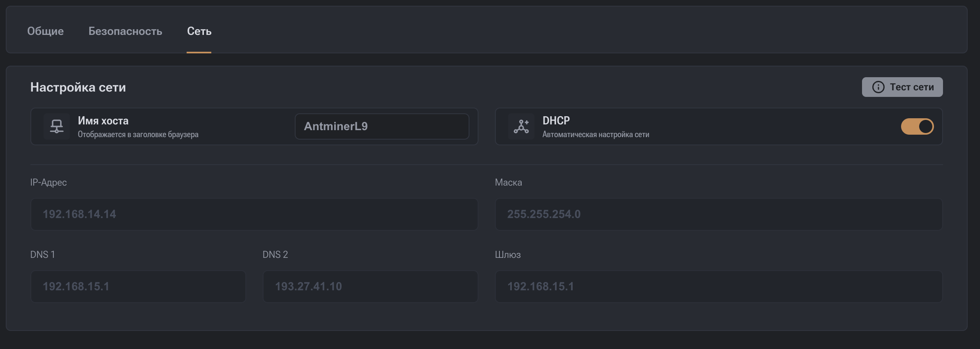Click the Имя хоста label
The height and width of the screenshot is (349, 980).
103,121
